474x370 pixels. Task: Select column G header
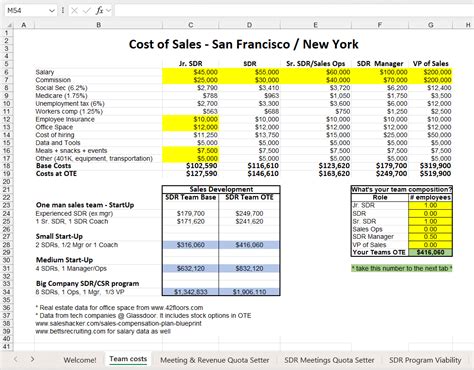pyautogui.click(x=431, y=25)
